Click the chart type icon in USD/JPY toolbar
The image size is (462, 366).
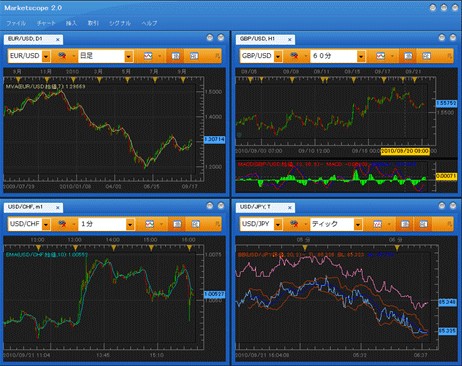(x=377, y=224)
